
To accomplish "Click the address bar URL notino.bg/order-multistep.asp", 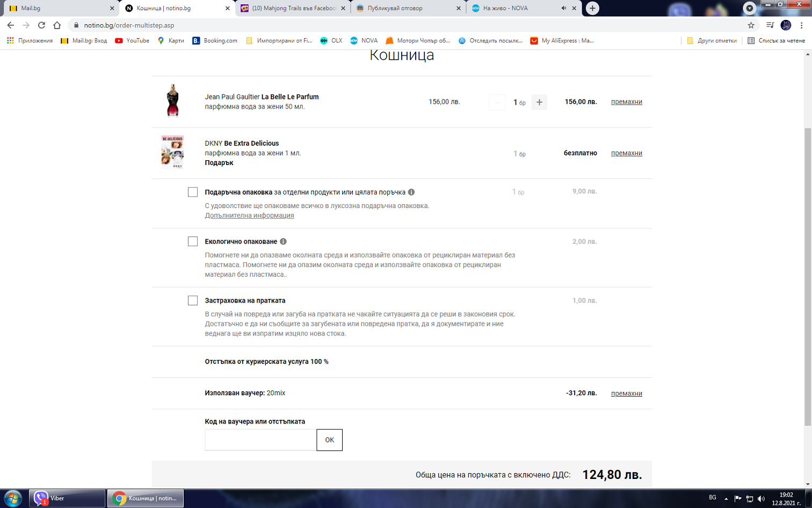I will pyautogui.click(x=129, y=25).
